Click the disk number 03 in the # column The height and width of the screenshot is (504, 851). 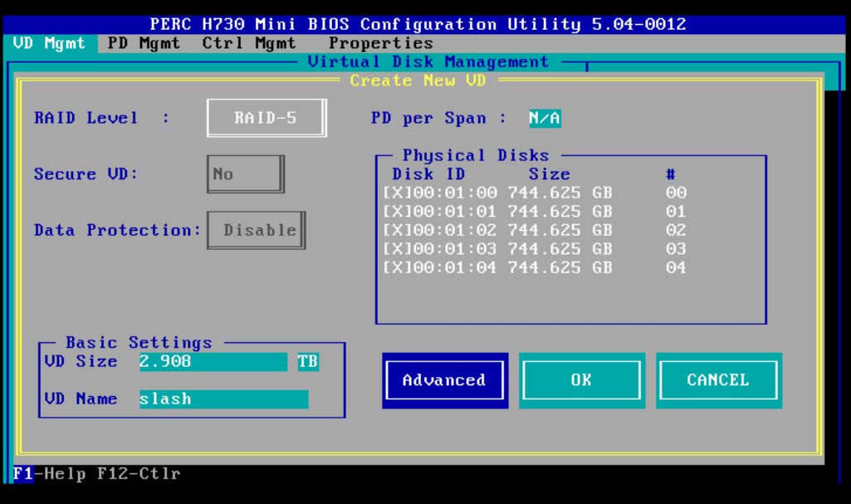click(677, 249)
